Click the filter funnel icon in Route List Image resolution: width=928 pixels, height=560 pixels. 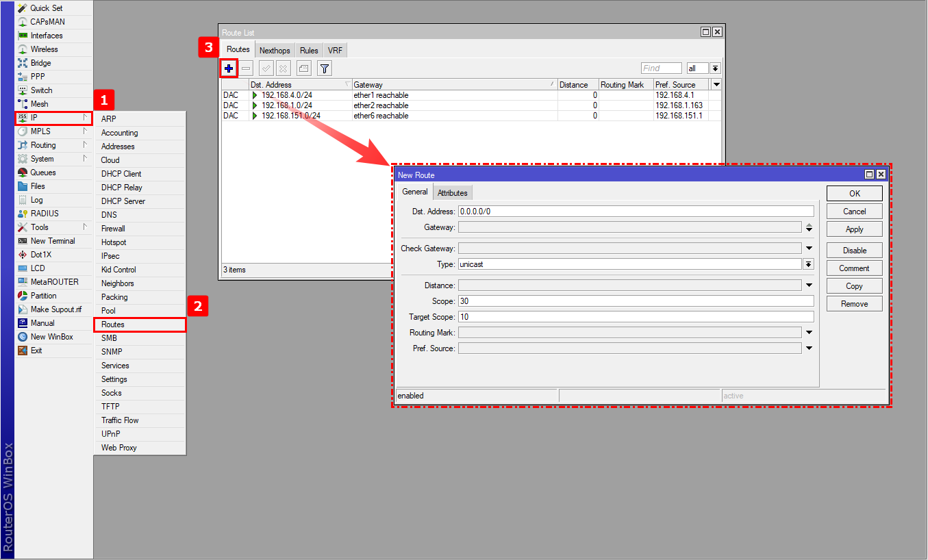(325, 68)
